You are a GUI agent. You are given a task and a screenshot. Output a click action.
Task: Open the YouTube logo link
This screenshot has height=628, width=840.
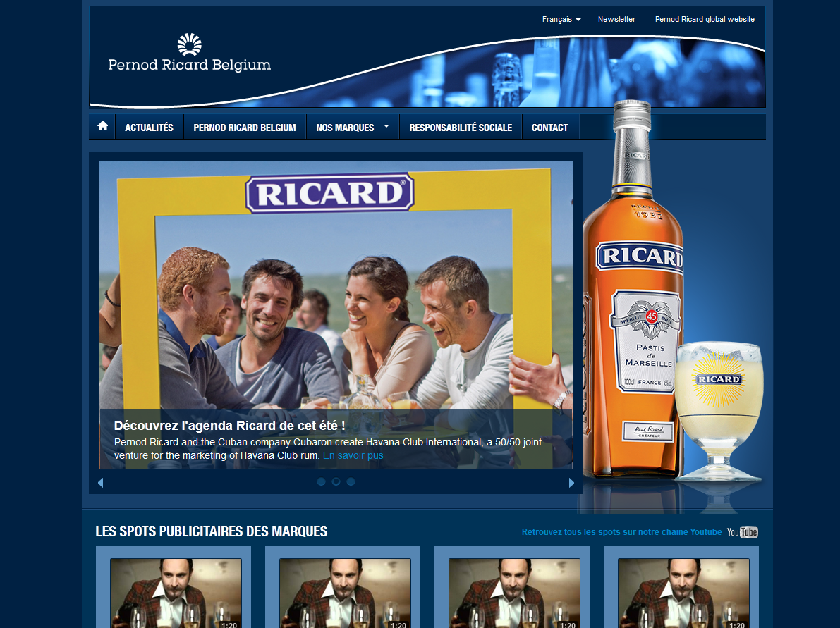742,532
